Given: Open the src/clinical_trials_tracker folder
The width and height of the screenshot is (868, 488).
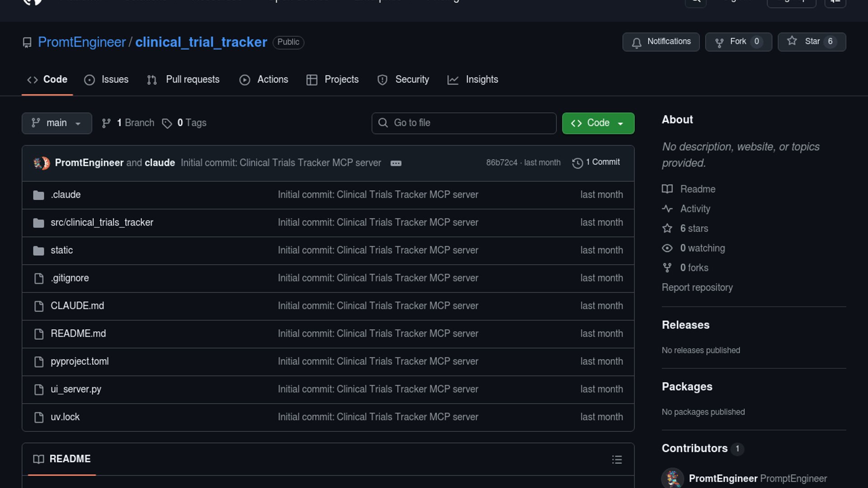Looking at the screenshot, I should (102, 222).
